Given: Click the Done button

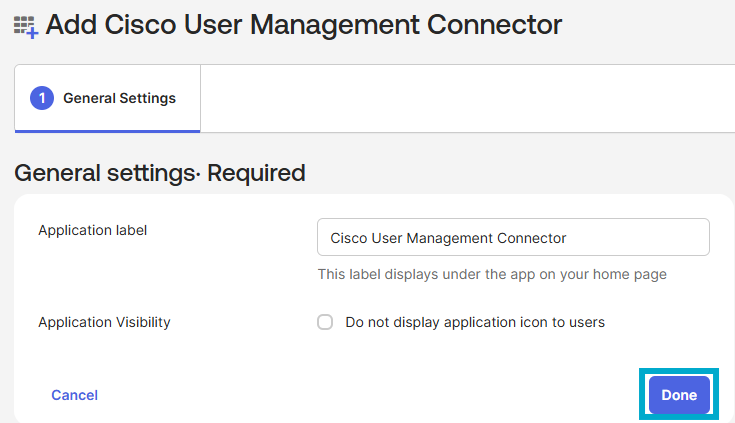Looking at the screenshot, I should tap(679, 395).
